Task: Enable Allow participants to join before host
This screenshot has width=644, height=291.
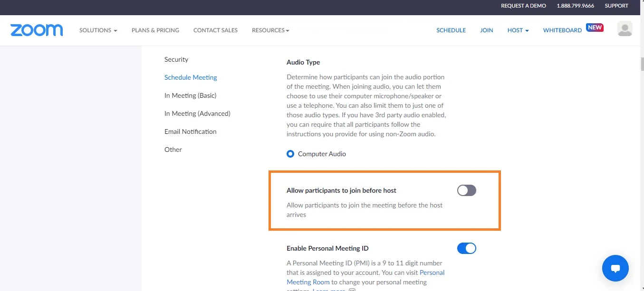Action: [466, 190]
